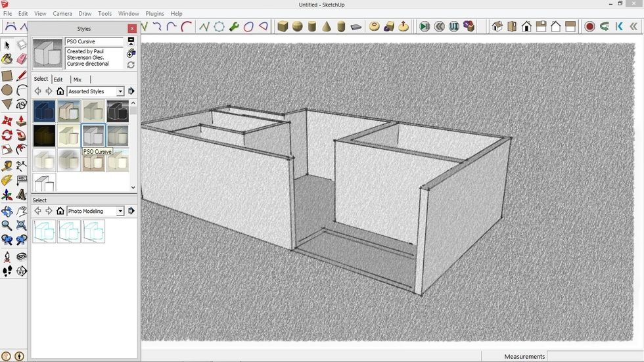Switch to the Edit tab in Styles
Viewport: 644px width, 362px height.
click(x=58, y=79)
